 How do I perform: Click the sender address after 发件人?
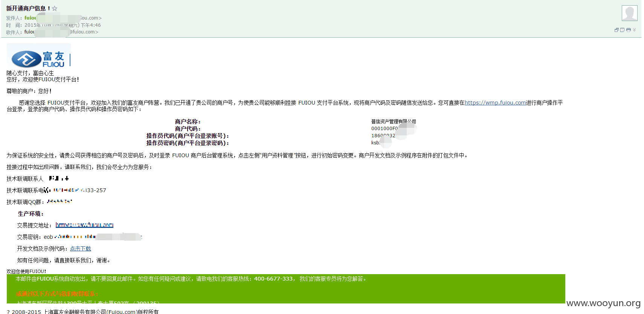pyautogui.click(x=63, y=18)
